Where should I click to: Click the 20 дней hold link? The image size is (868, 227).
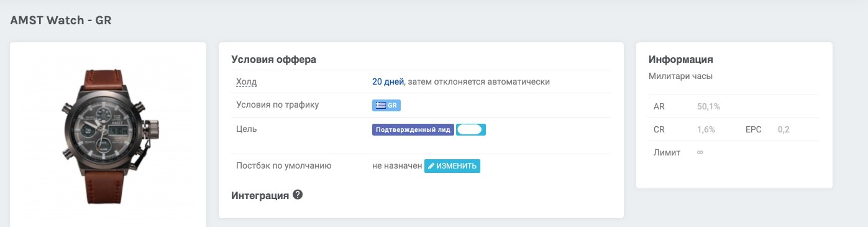388,81
